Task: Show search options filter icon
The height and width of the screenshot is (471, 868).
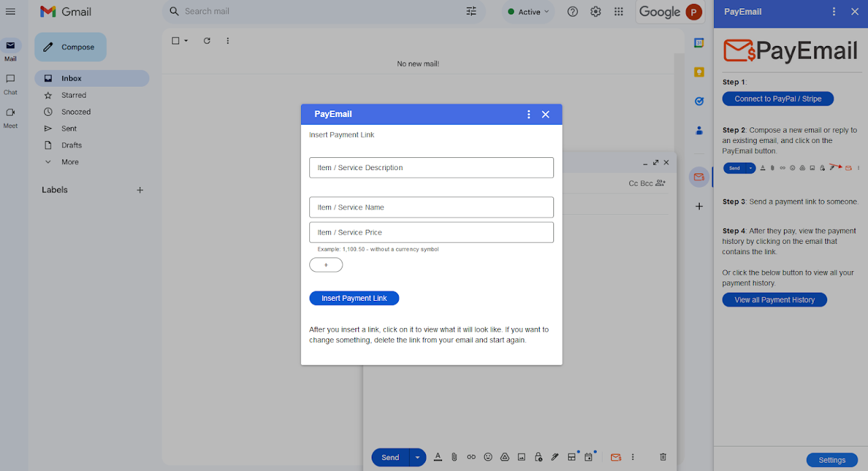Action: [x=471, y=12]
